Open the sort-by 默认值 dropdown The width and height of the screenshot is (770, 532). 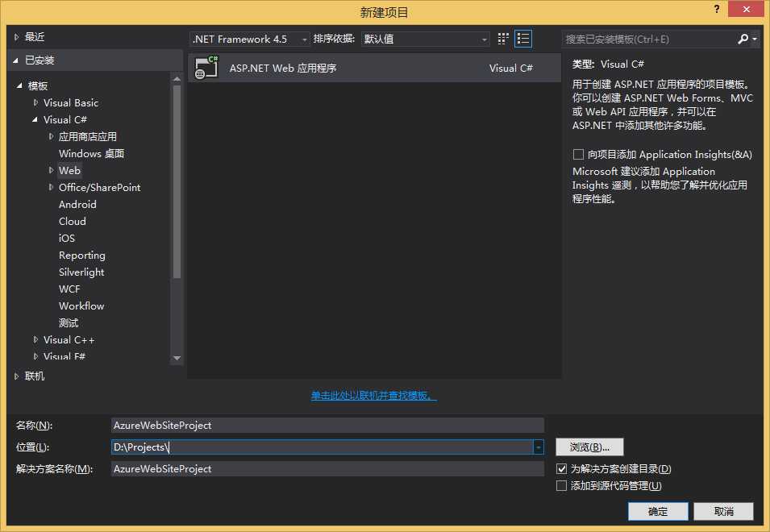[x=425, y=39]
